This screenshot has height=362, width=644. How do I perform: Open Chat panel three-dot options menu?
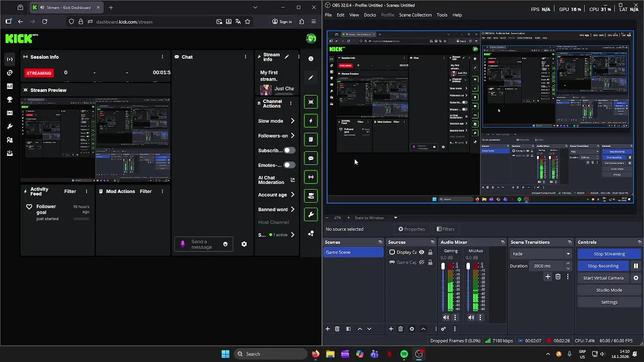[x=246, y=57]
